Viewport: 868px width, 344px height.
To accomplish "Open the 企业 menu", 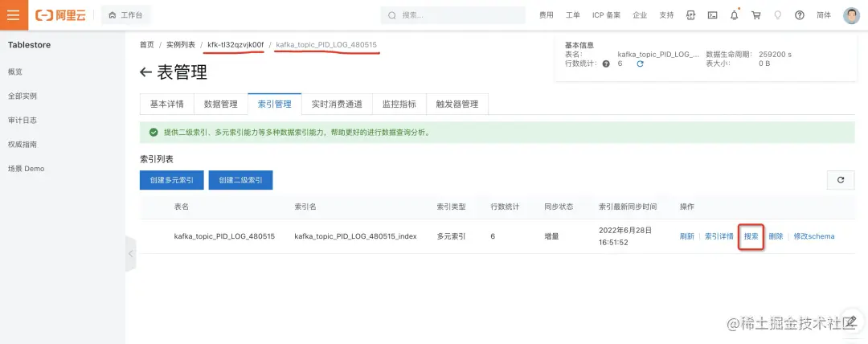I will pos(640,15).
